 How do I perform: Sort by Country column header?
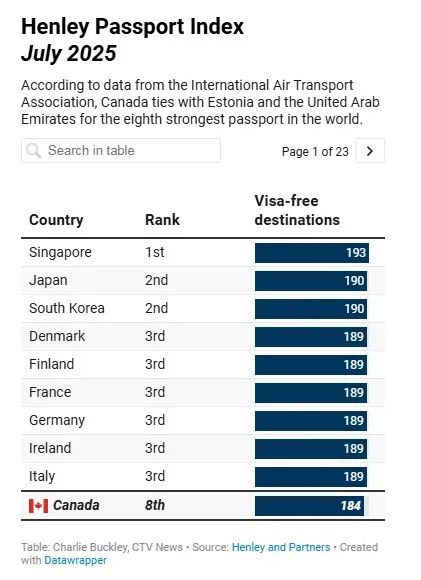point(56,220)
